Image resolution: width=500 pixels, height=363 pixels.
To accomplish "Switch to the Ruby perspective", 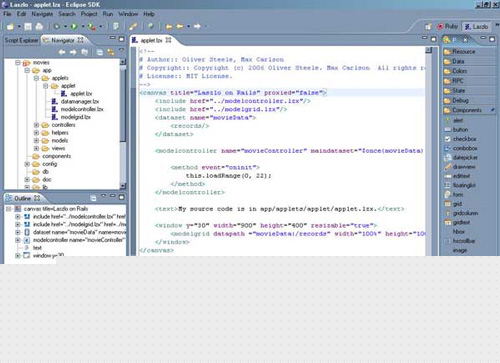I will tap(448, 26).
